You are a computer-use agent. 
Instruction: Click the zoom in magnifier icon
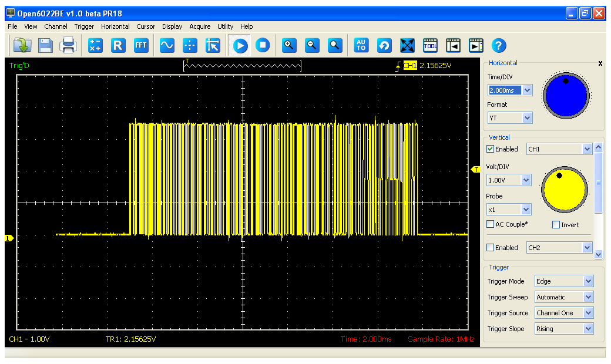coord(288,46)
